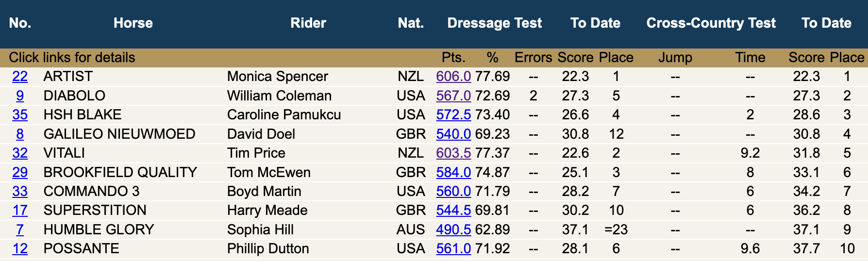Open VITALI's 603.5 dressage points
The height and width of the screenshot is (261, 868).
(453, 153)
